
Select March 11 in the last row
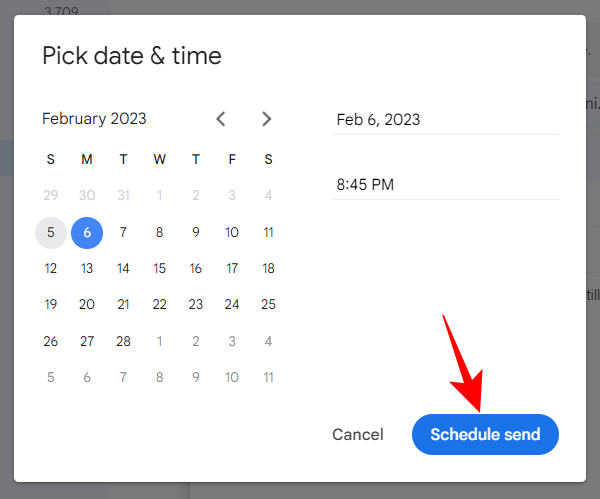pos(268,377)
